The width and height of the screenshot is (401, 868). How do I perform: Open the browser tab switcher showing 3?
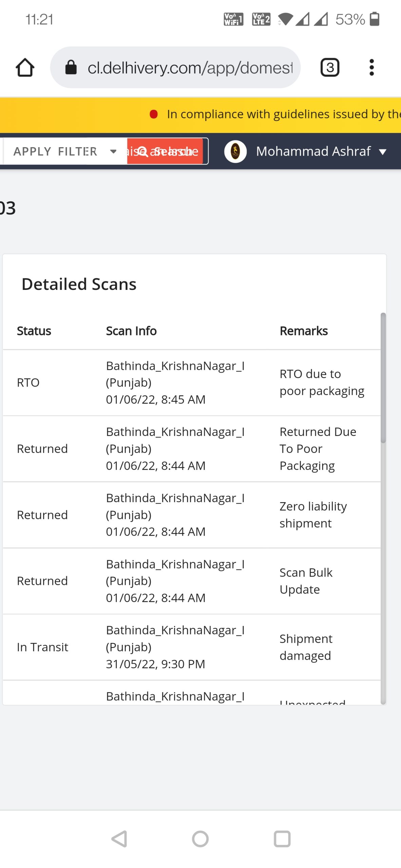[x=330, y=67]
